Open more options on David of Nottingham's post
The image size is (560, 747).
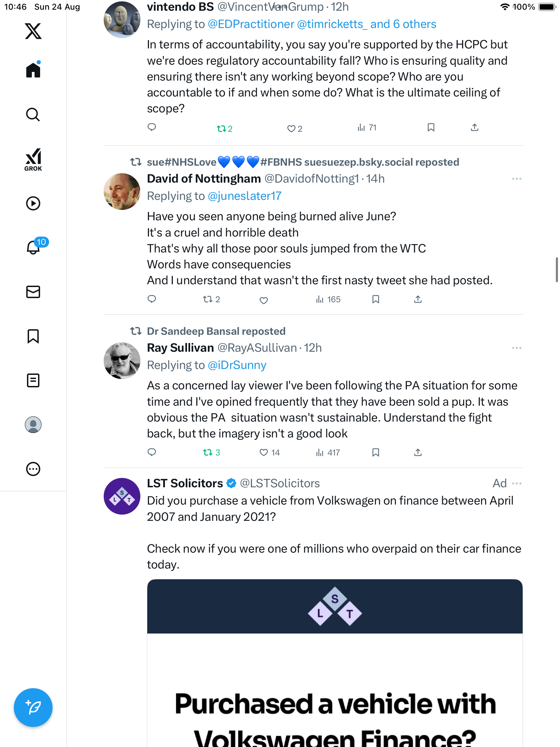(x=516, y=179)
